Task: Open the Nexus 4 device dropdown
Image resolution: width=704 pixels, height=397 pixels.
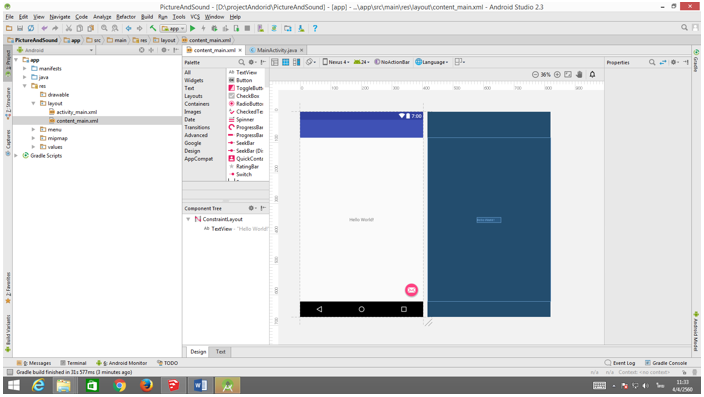Action: click(x=336, y=62)
